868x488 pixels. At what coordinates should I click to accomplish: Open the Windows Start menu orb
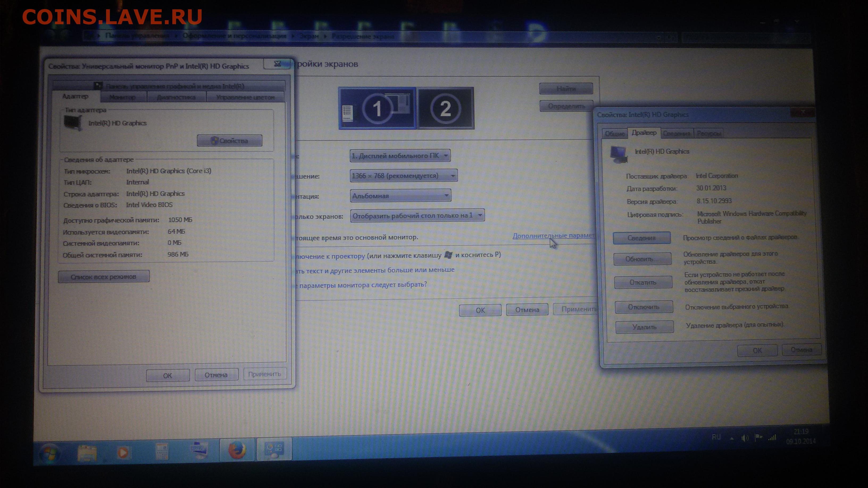click(49, 454)
